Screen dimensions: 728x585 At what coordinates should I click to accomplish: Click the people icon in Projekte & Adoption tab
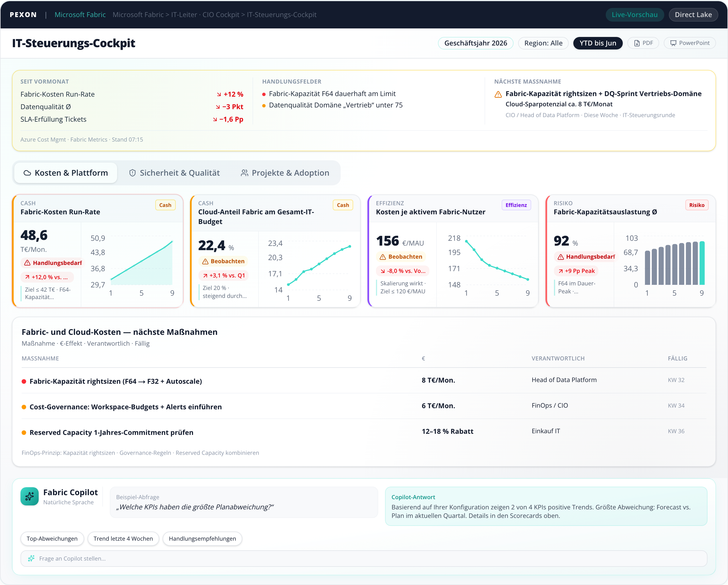coord(245,173)
